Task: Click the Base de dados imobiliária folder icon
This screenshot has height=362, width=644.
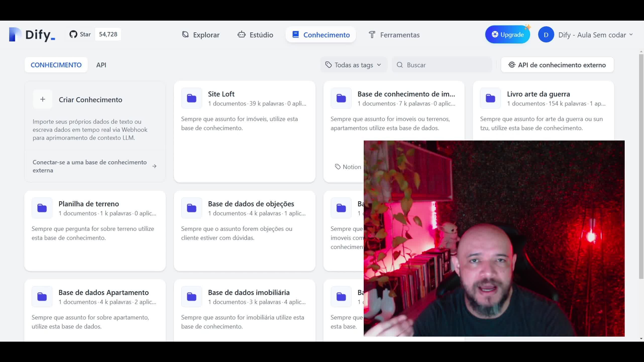Action: pyautogui.click(x=192, y=297)
